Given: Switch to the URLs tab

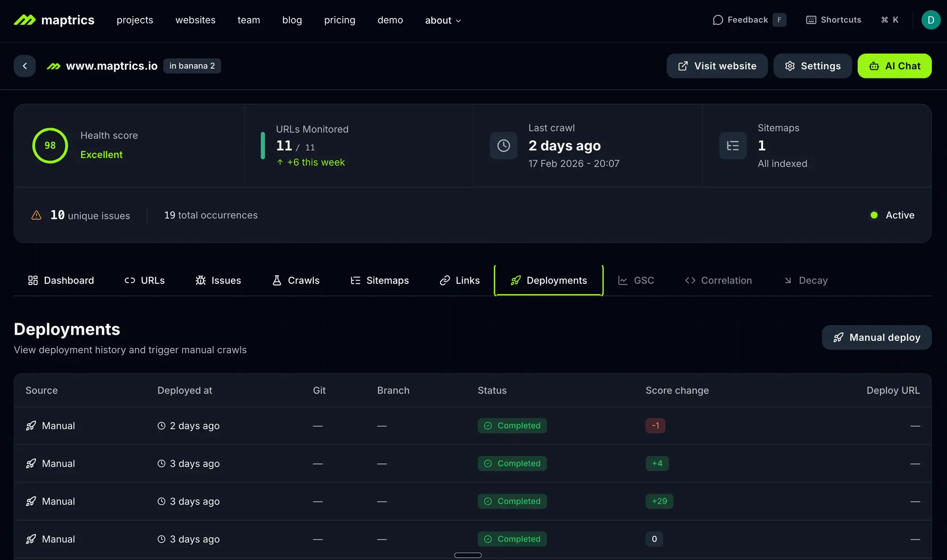Looking at the screenshot, I should coord(144,280).
